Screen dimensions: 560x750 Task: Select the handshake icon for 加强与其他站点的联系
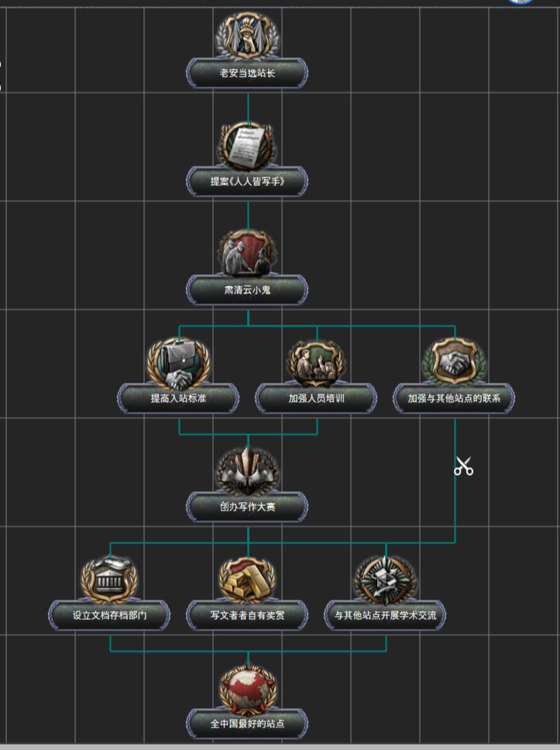(x=454, y=362)
